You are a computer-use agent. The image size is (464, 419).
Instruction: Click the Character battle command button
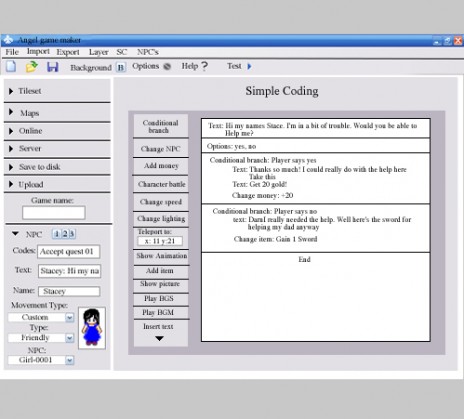coord(161,184)
